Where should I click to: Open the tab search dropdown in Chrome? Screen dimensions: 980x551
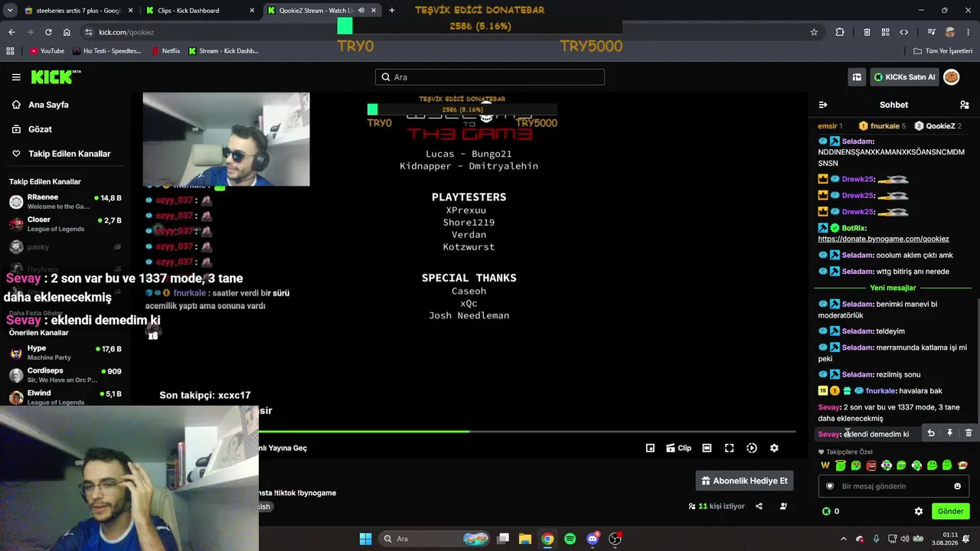(x=10, y=11)
